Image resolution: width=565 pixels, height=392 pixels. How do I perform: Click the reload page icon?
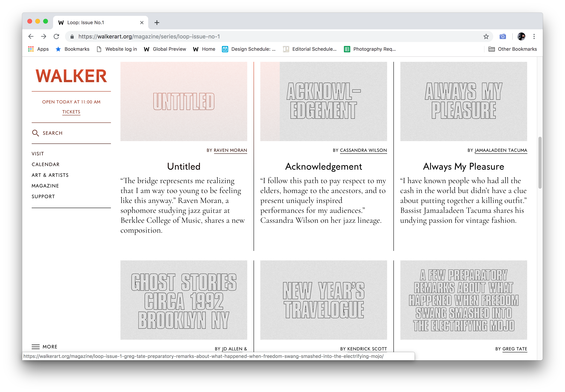[56, 37]
